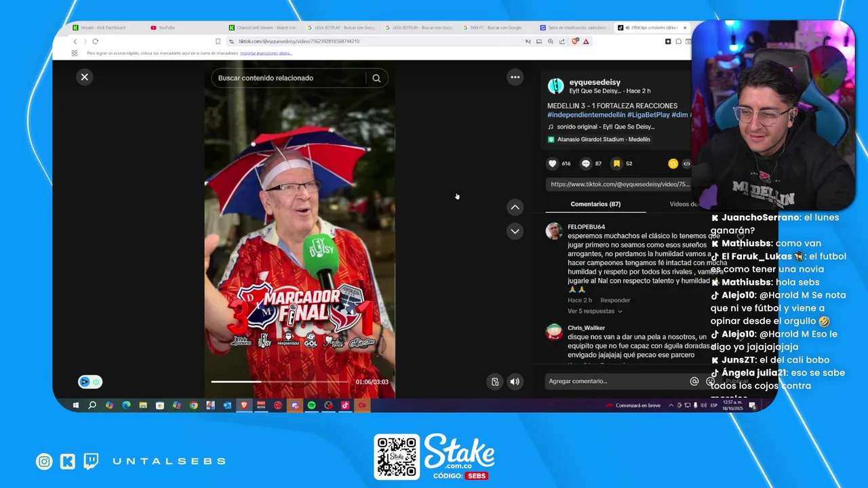Open the TikTok app from the taskbar
868x488 pixels.
(x=345, y=405)
